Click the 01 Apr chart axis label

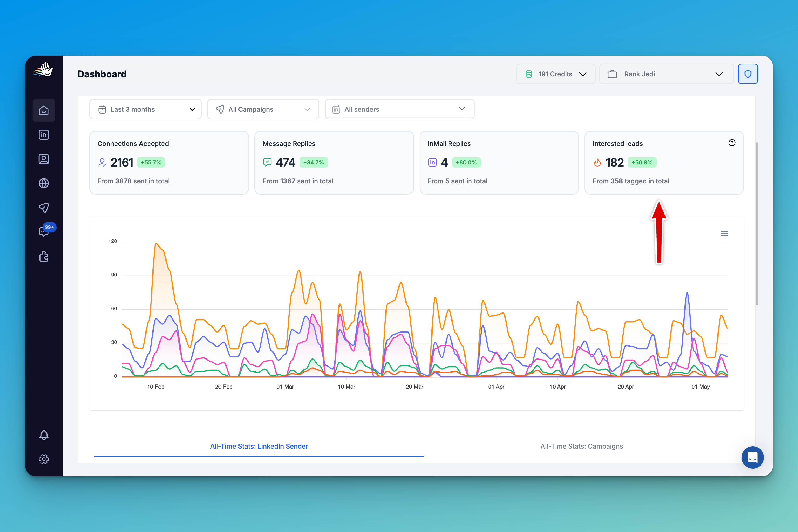(x=496, y=387)
